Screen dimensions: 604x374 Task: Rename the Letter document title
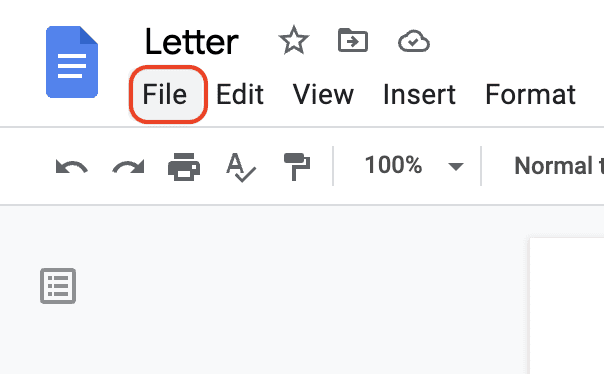[x=191, y=42]
